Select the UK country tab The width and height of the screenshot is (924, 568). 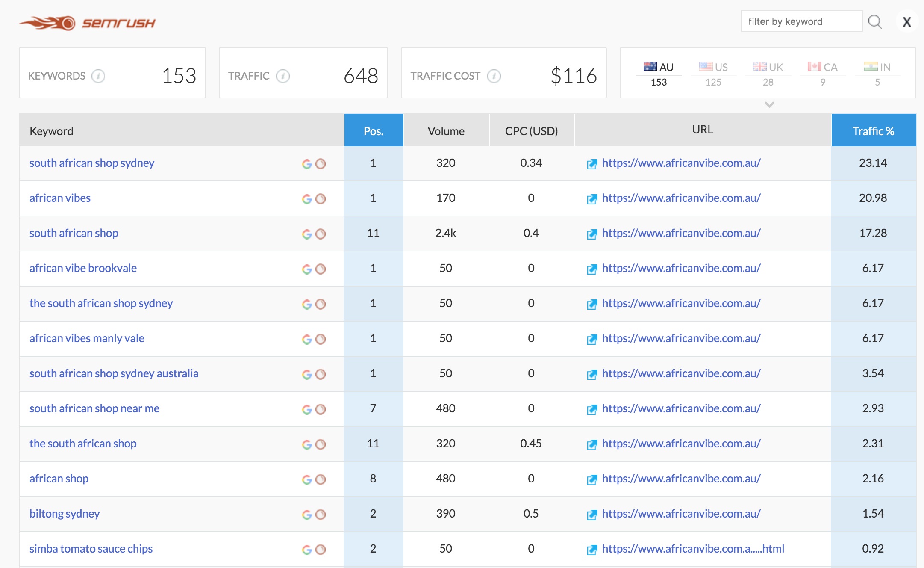pos(768,74)
